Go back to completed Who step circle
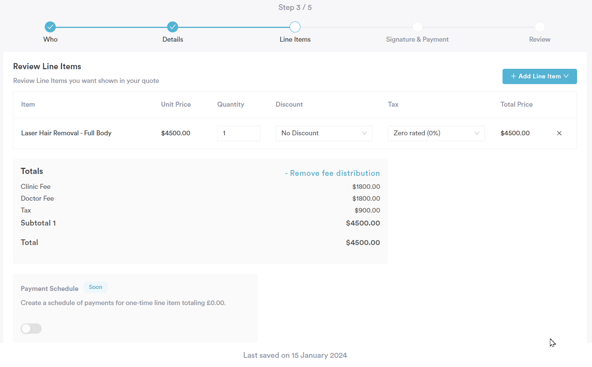The image size is (592, 367). coord(50,27)
